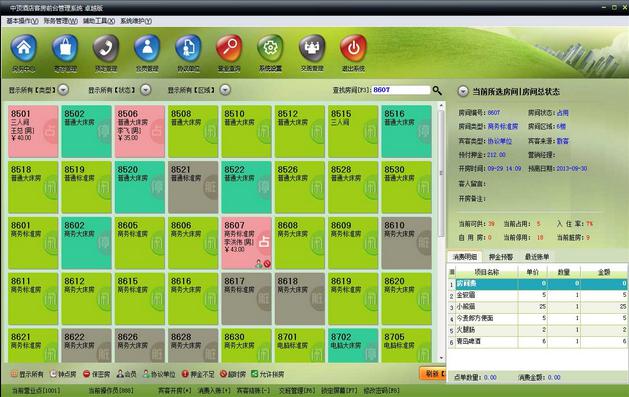Select room tile 8607
The image size is (629, 397).
pos(246,243)
